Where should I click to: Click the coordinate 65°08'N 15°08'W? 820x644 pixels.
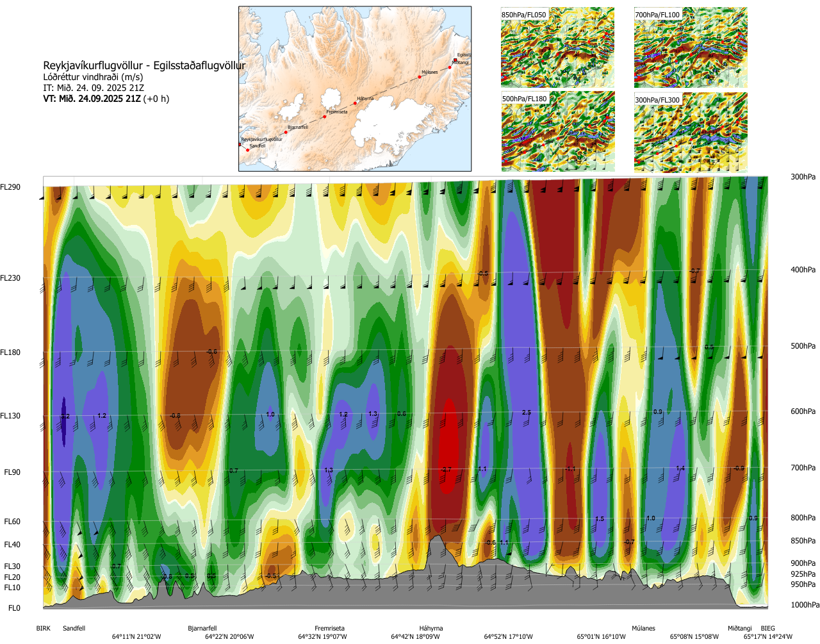[694, 637]
